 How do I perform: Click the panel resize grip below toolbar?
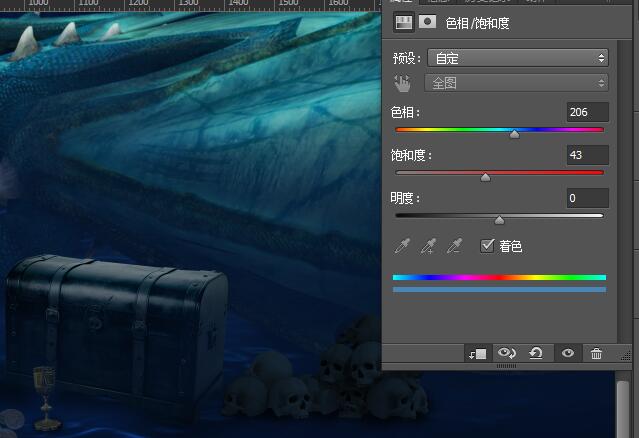pos(506,366)
